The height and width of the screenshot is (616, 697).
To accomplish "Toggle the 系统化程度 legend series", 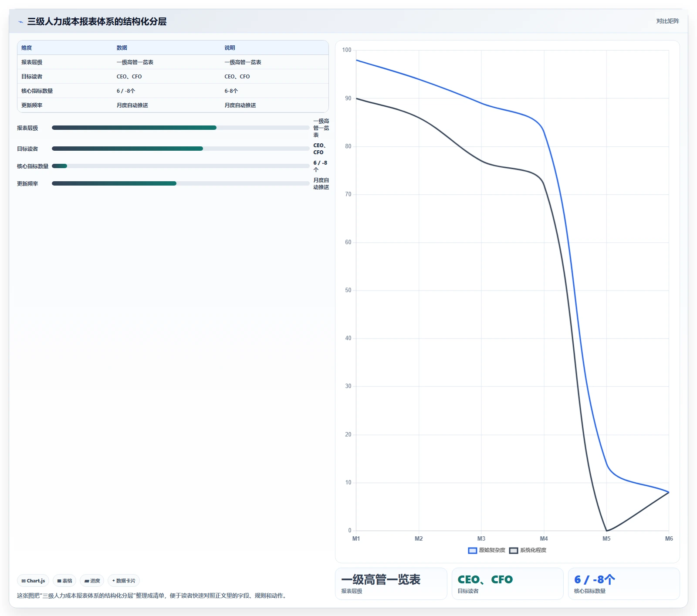I will [x=528, y=550].
